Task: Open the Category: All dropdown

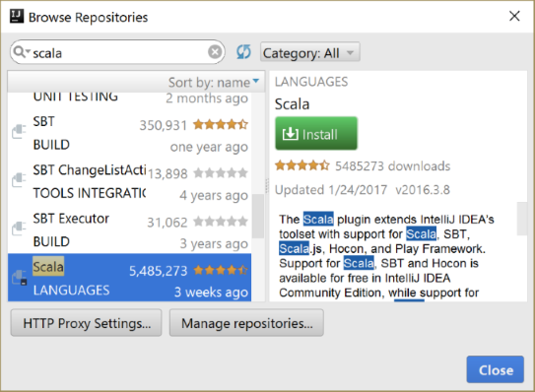Action: pos(310,52)
